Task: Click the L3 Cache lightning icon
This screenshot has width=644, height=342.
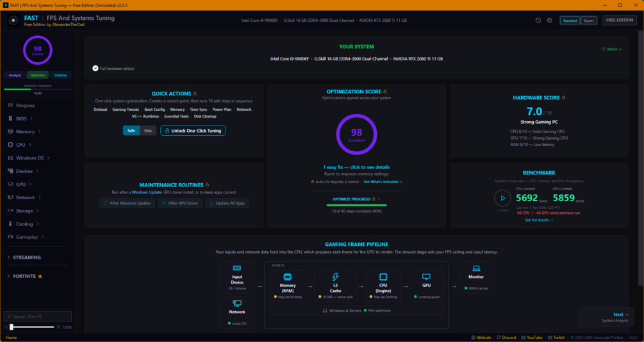Action: pos(336,277)
